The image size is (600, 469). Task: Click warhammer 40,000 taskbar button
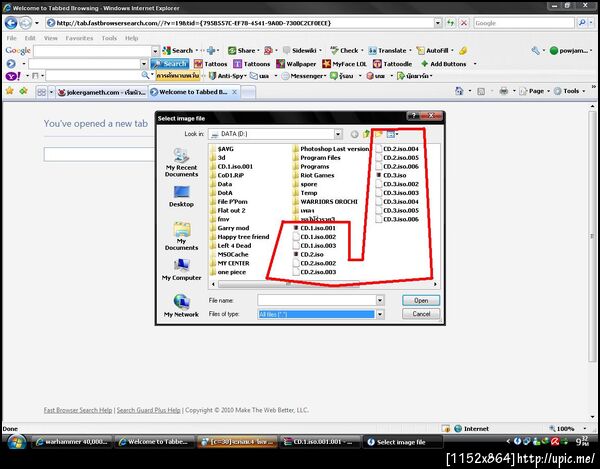point(71,442)
